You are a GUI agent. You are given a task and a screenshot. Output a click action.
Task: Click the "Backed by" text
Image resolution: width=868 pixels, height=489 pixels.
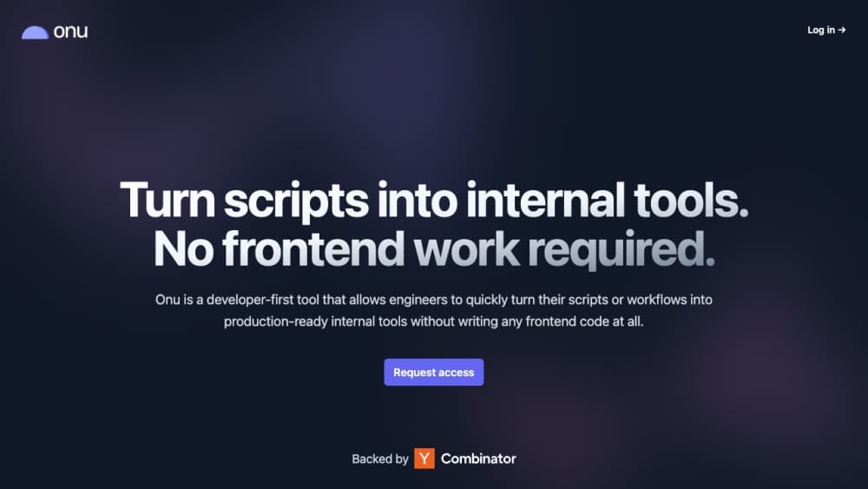380,459
